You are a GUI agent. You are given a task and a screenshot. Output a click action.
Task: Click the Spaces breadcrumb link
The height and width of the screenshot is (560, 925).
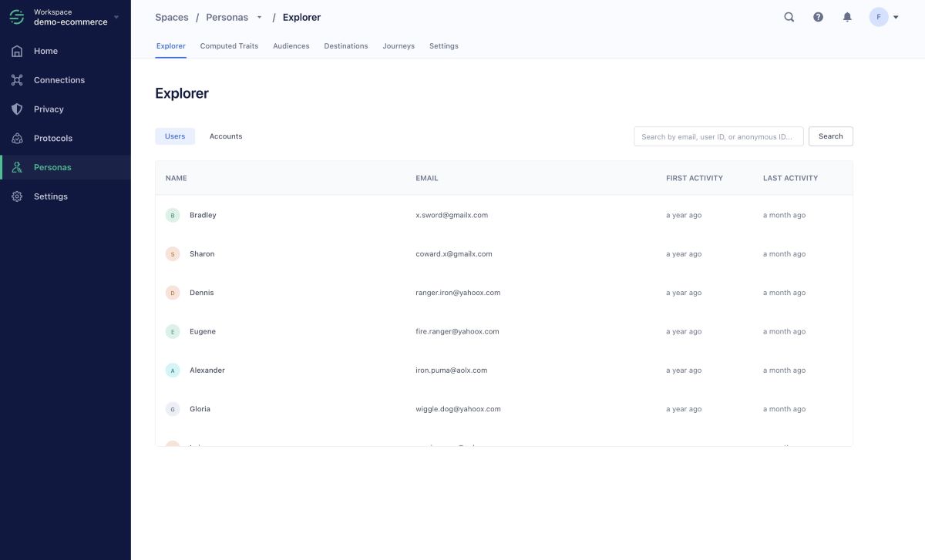[x=171, y=17]
